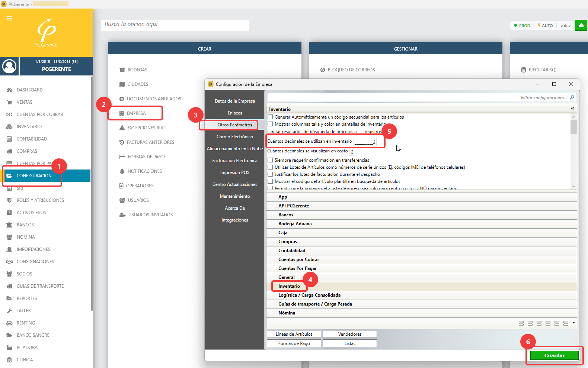Collapse the Inventario section with the double chevron

(x=572, y=109)
